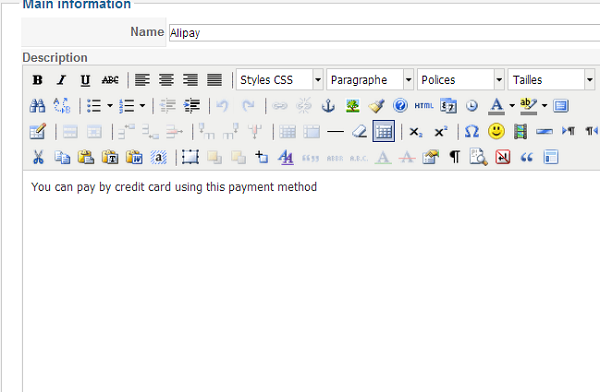Apply blockquote formatting
The image size is (600, 392).
tap(527, 157)
